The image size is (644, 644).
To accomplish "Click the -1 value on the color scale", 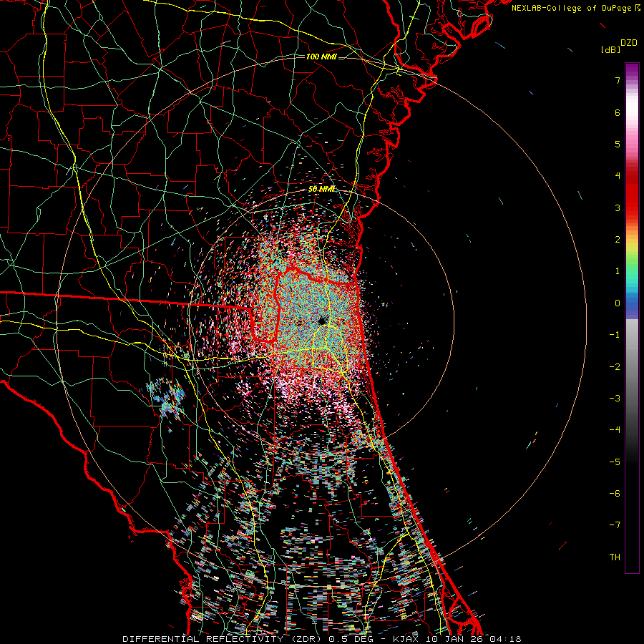I will point(615,335).
